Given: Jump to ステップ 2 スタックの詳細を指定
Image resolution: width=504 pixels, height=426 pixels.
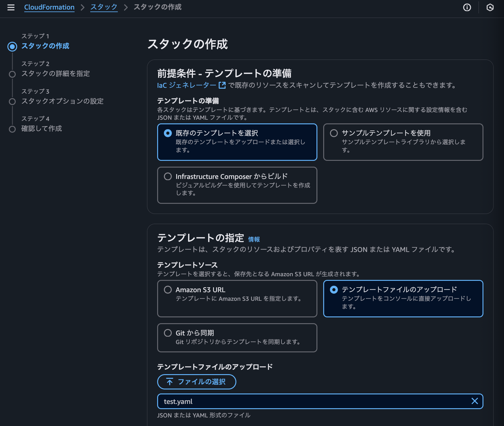Looking at the screenshot, I should (56, 73).
